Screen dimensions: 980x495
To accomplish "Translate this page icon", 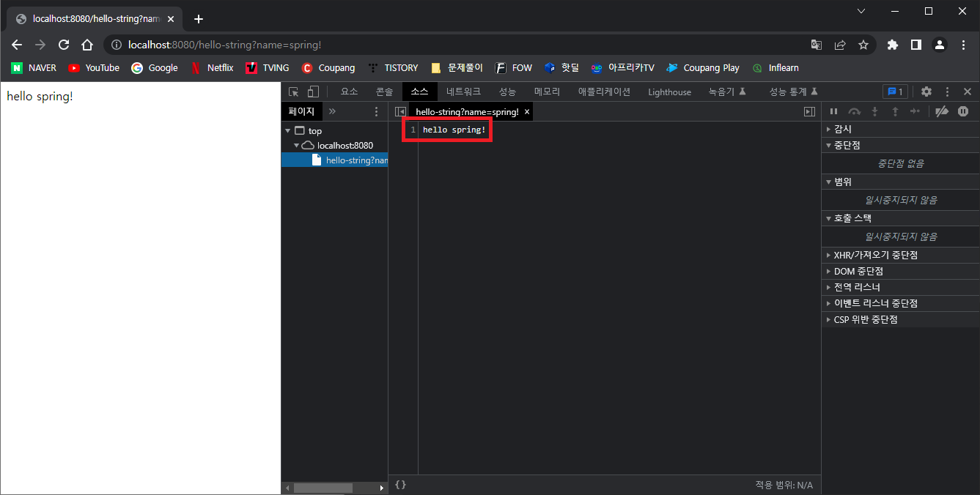I will tap(817, 45).
